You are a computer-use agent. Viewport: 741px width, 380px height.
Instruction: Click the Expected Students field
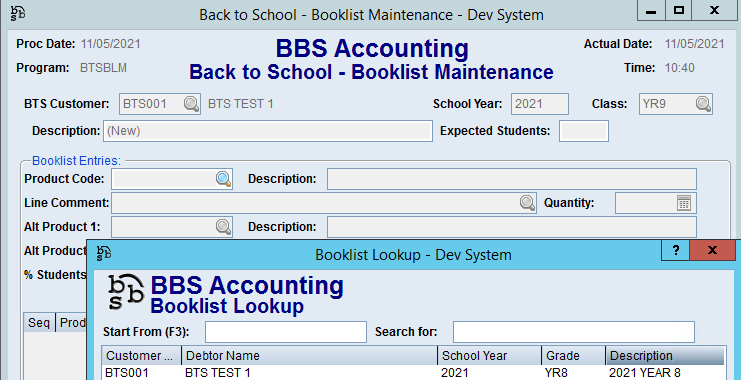pos(584,131)
